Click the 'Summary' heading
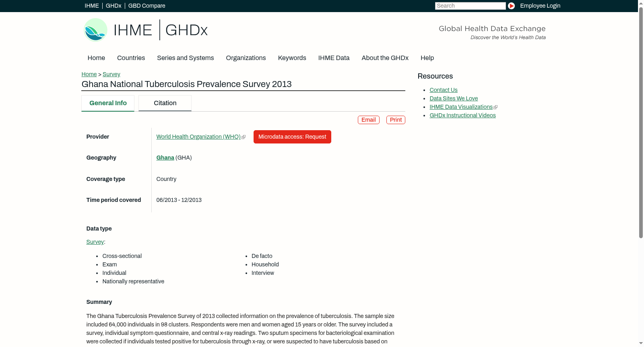This screenshot has width=644, height=347. (99, 302)
